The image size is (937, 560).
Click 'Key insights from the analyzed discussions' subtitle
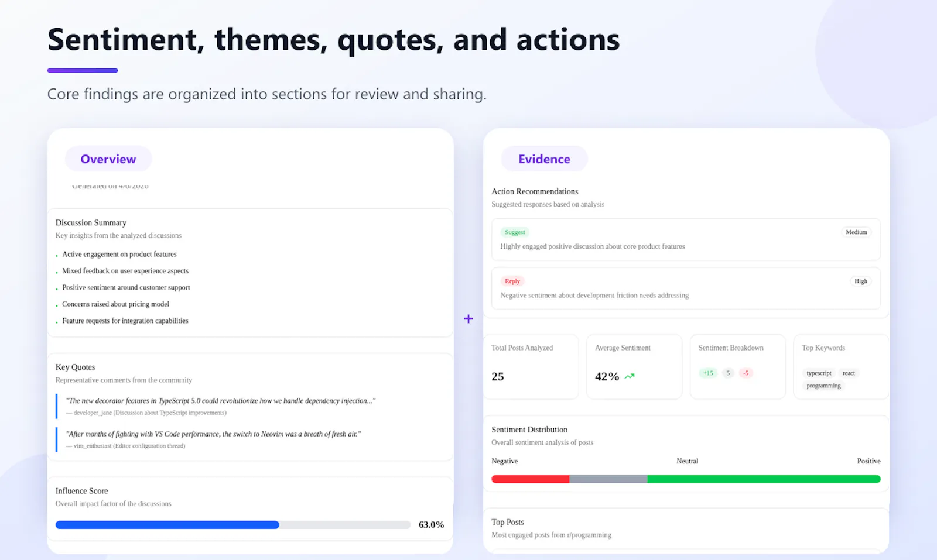click(x=118, y=235)
